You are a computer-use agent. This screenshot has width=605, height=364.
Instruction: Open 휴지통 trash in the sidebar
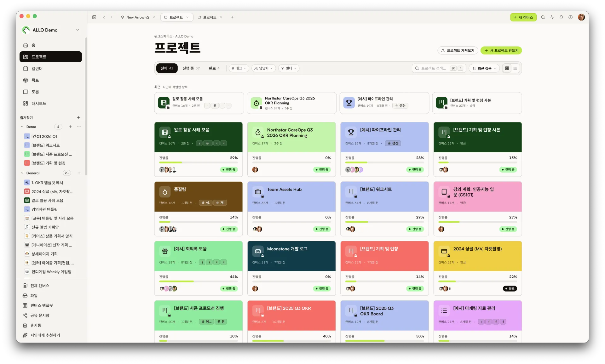coord(50,325)
